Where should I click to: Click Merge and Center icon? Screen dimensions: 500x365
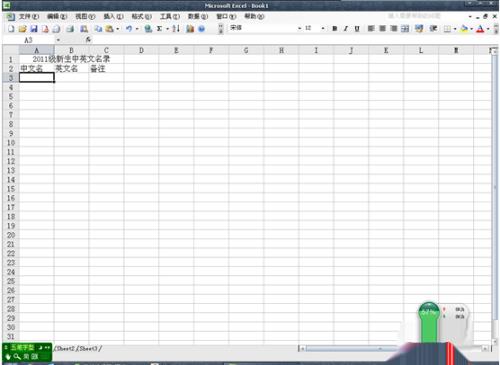[405, 29]
